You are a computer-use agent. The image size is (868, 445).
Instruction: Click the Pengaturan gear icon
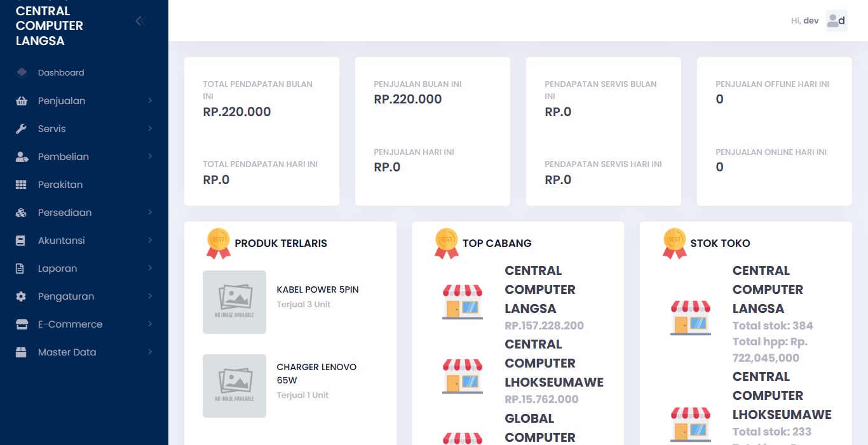point(22,296)
